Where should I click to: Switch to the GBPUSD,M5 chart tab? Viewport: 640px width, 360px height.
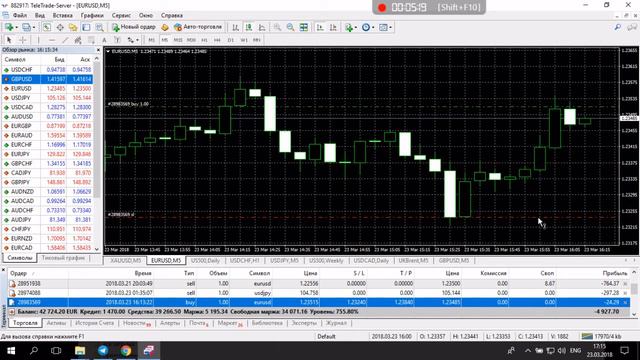454,260
